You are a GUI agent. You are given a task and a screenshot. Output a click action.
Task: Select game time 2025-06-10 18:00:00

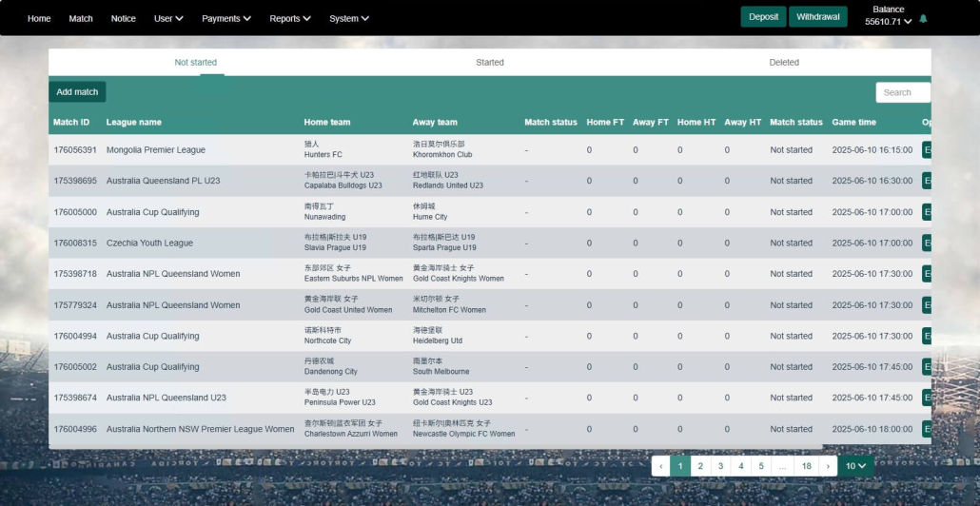click(x=872, y=429)
